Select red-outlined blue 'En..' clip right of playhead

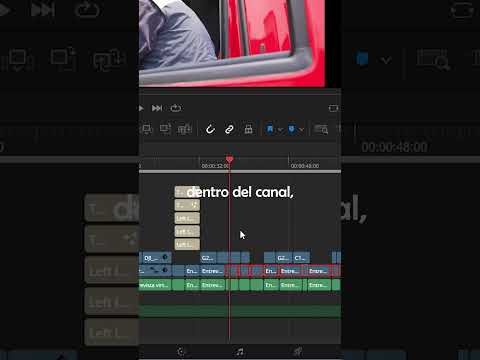pyautogui.click(x=271, y=271)
